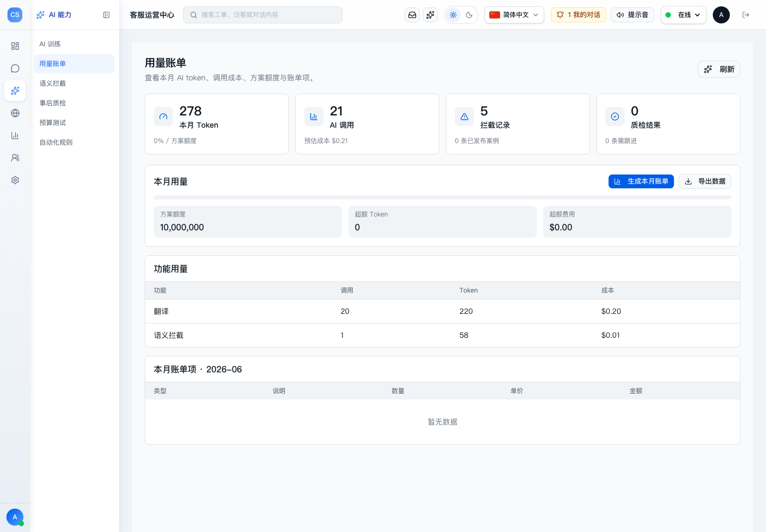Open the globe icon in left rail
The height and width of the screenshot is (532, 766).
coord(15,113)
